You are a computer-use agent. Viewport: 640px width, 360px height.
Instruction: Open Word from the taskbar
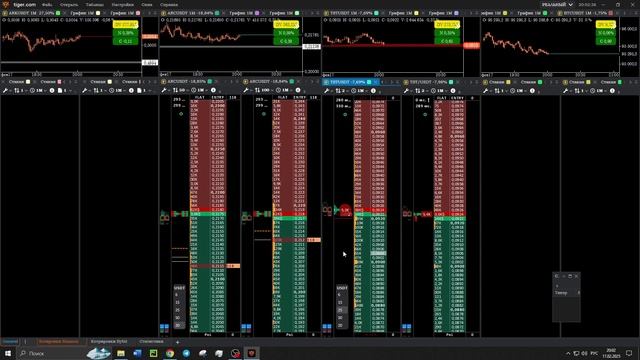tap(137, 353)
